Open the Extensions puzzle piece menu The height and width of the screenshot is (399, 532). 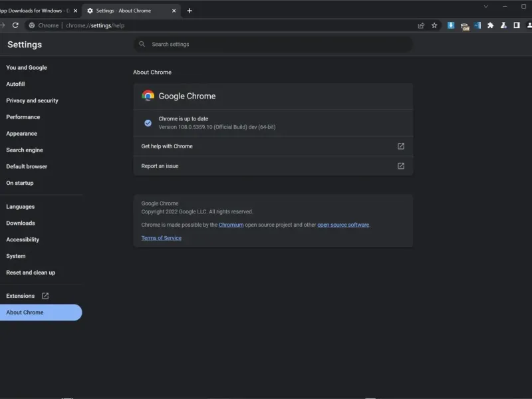pos(490,25)
